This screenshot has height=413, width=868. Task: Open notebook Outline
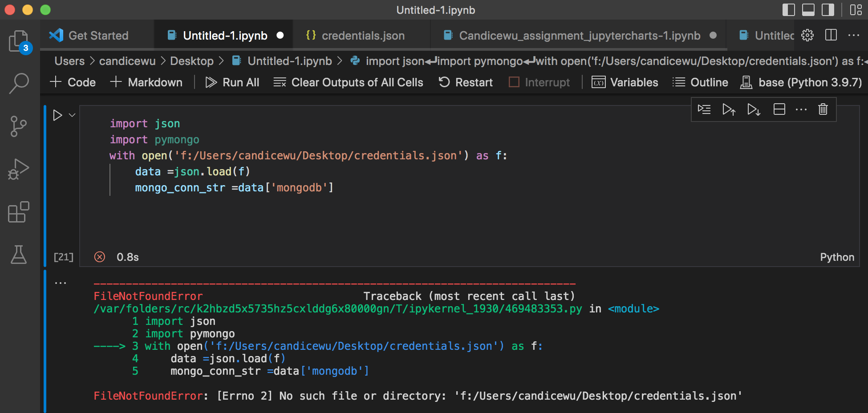(700, 82)
